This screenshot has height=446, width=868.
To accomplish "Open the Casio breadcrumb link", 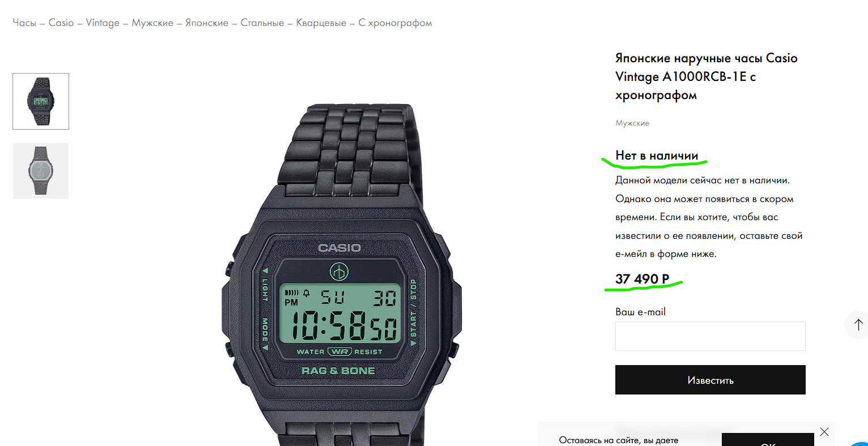I will click(61, 23).
